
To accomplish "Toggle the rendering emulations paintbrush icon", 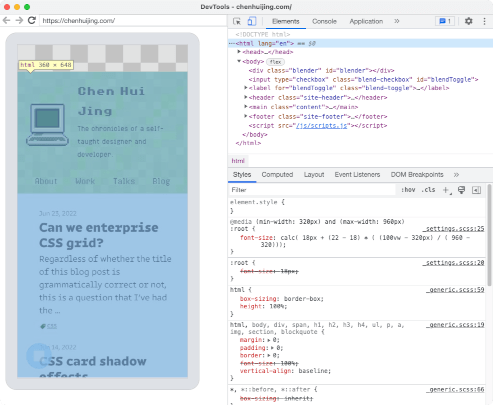I will (461, 190).
